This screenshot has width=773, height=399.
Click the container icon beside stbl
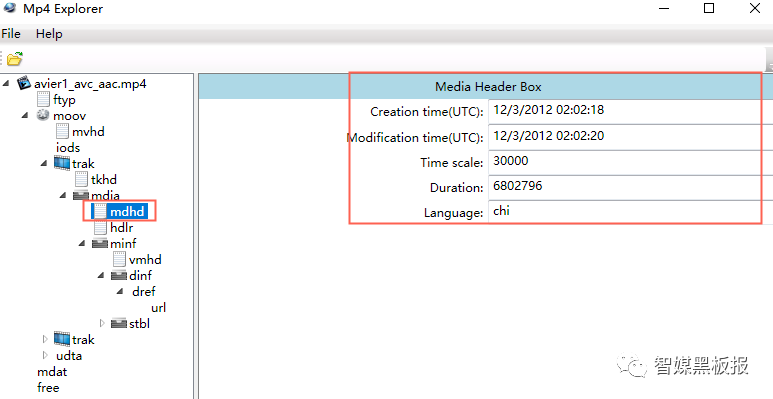119,324
